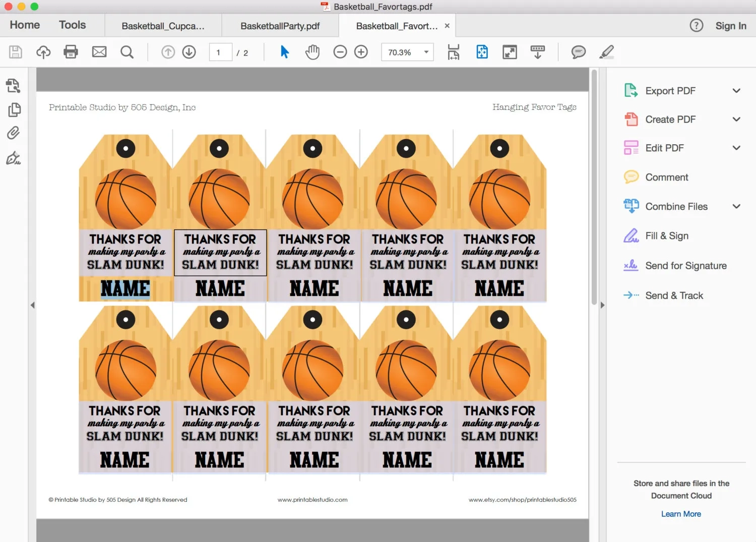Open the Find search tool
Viewport: 756px width, 542px height.
pos(127,52)
